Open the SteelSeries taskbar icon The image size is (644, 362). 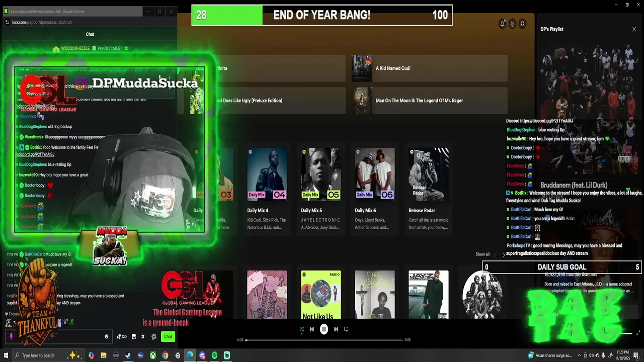[178, 355]
